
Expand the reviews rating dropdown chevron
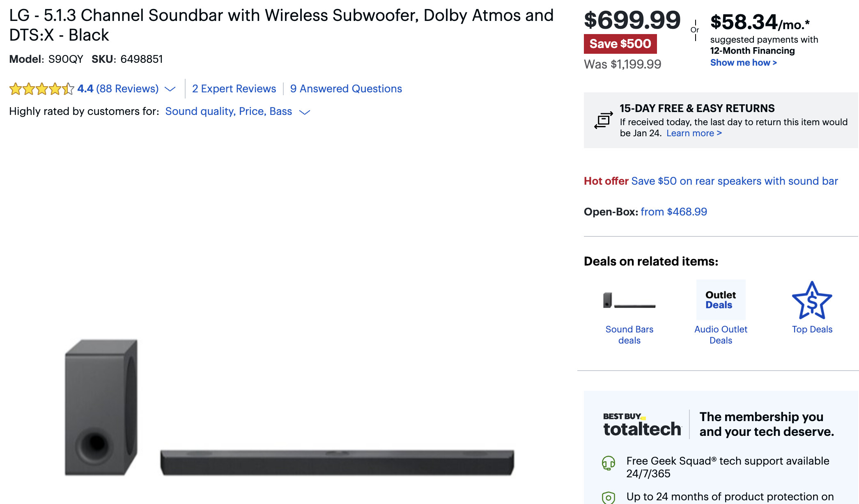pos(170,89)
